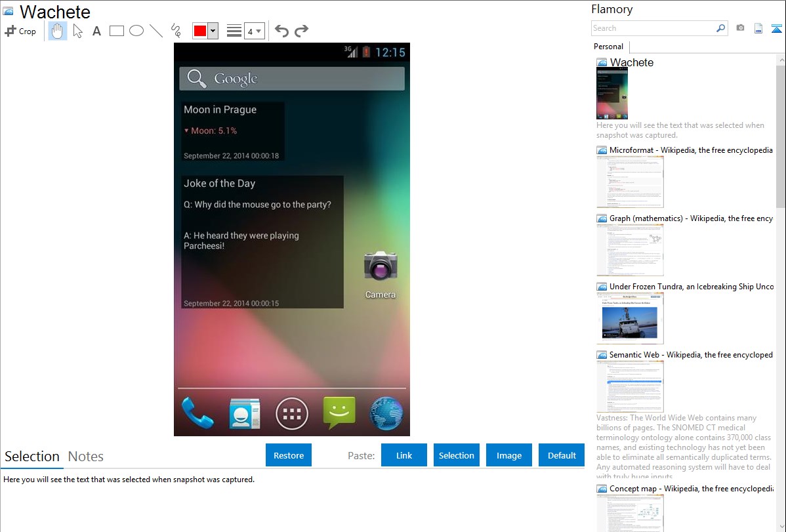786x532 pixels.
Task: Click the Paste Default button
Action: pyautogui.click(x=562, y=455)
